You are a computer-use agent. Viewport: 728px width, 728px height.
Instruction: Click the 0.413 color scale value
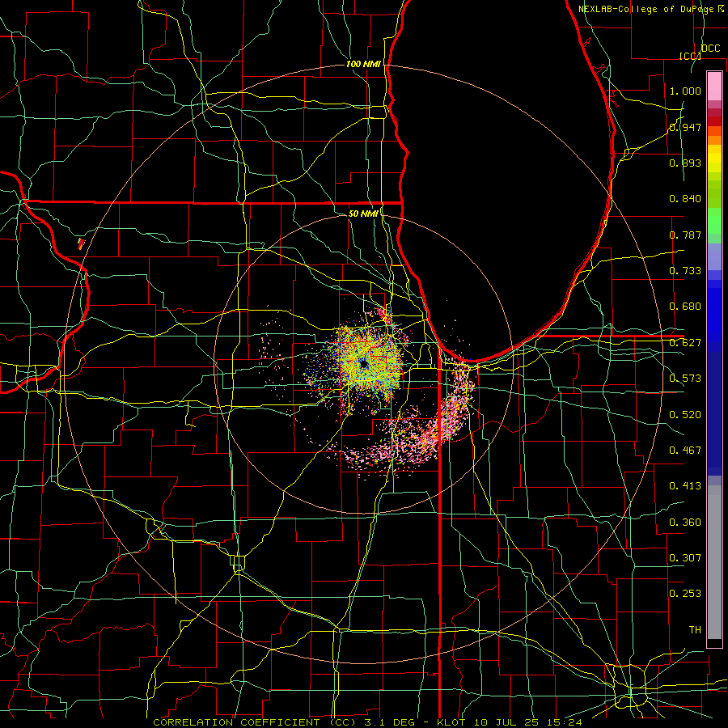tap(685, 486)
